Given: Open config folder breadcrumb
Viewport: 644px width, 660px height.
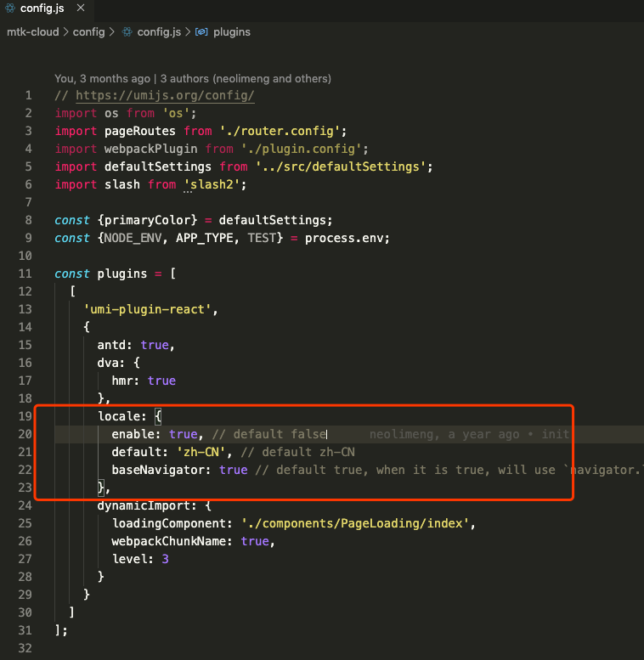Looking at the screenshot, I should (89, 32).
